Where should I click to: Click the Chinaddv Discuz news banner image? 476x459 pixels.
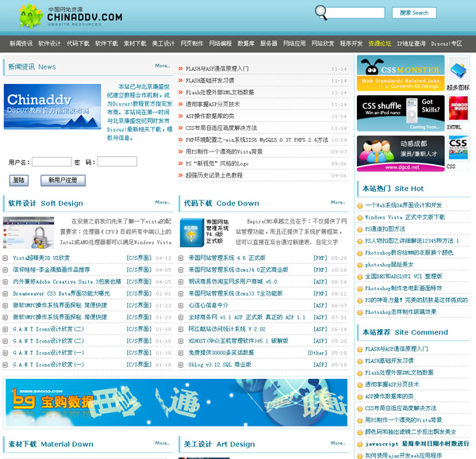(52, 106)
